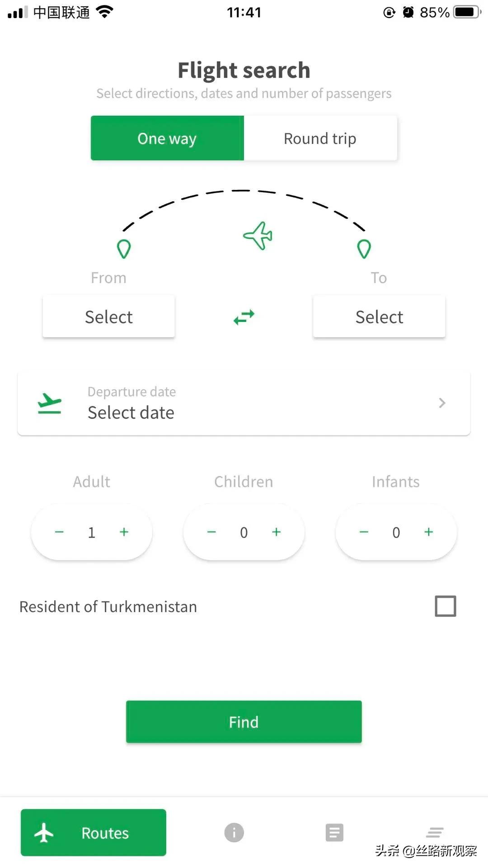Open the From airport selector
The width and height of the screenshot is (488, 868).
[108, 316]
